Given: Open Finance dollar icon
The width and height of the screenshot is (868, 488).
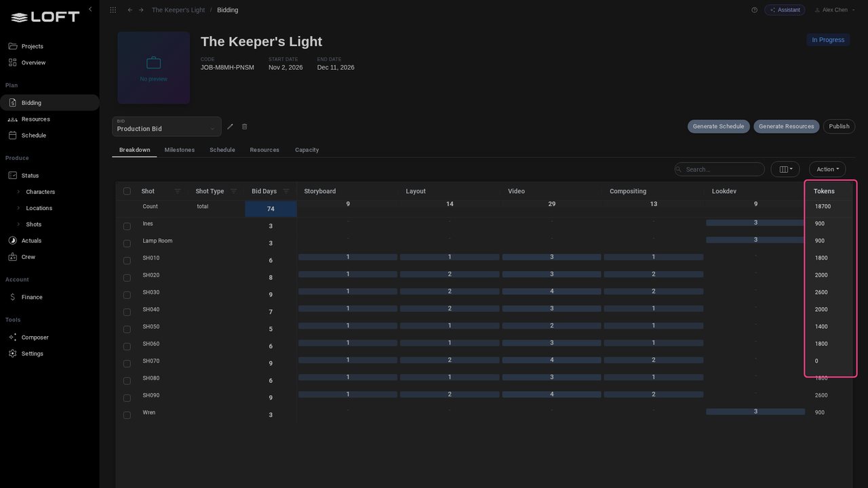Looking at the screenshot, I should click(12, 297).
